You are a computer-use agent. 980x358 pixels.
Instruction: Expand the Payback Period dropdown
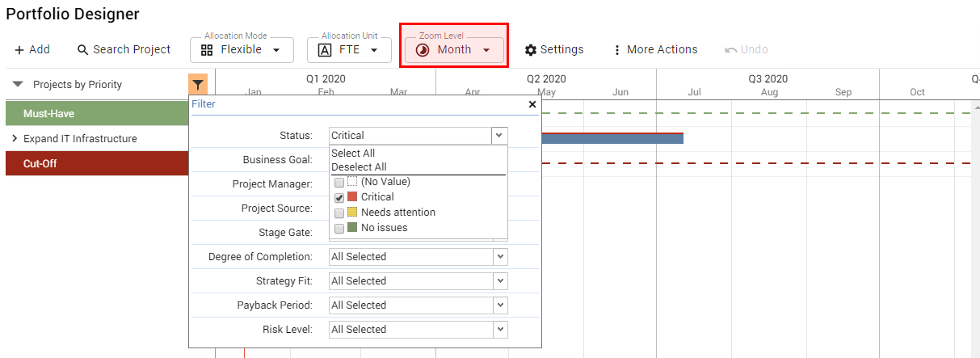(500, 305)
